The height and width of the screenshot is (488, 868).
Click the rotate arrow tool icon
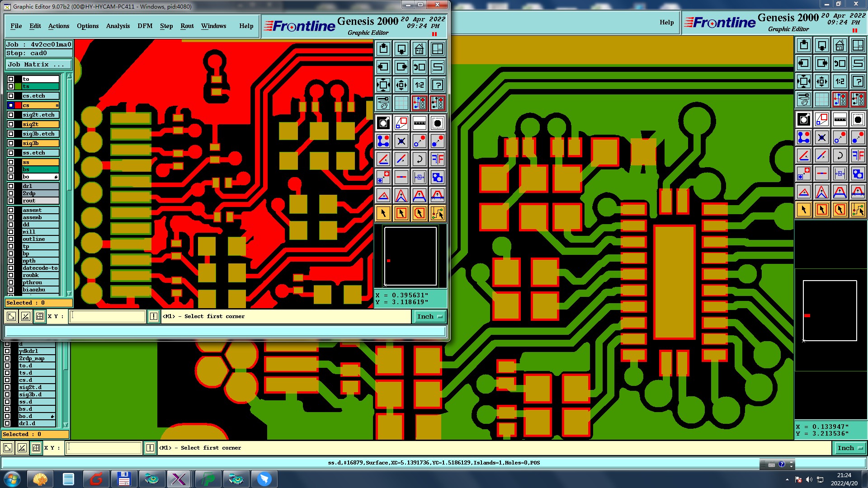click(x=419, y=159)
